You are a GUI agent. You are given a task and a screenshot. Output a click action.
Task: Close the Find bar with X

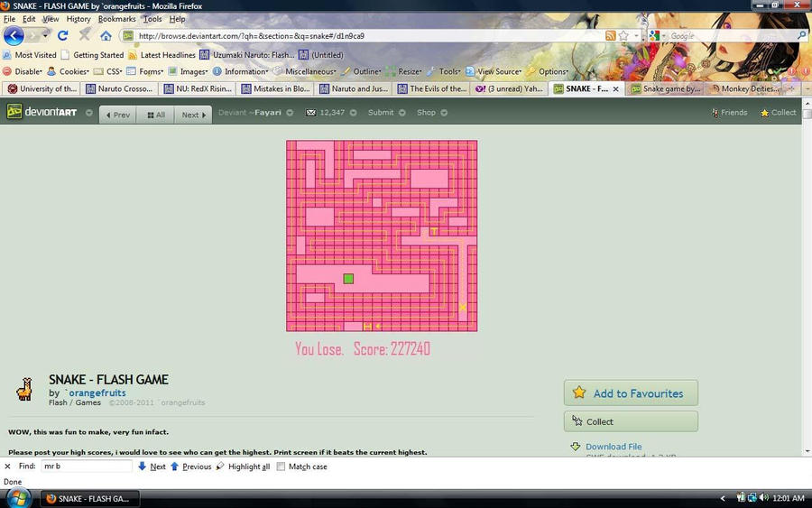[7, 466]
